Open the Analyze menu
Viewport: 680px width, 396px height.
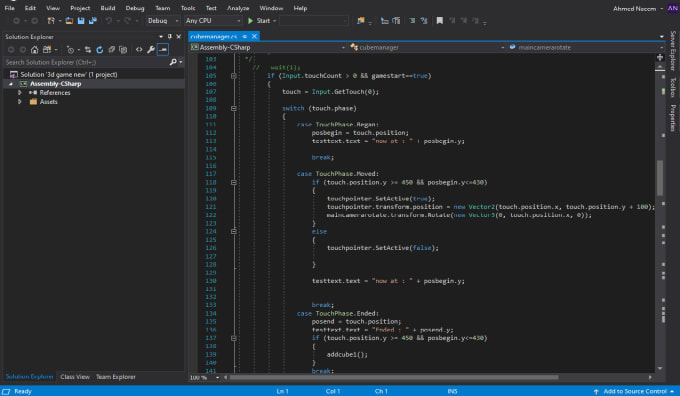pos(238,8)
